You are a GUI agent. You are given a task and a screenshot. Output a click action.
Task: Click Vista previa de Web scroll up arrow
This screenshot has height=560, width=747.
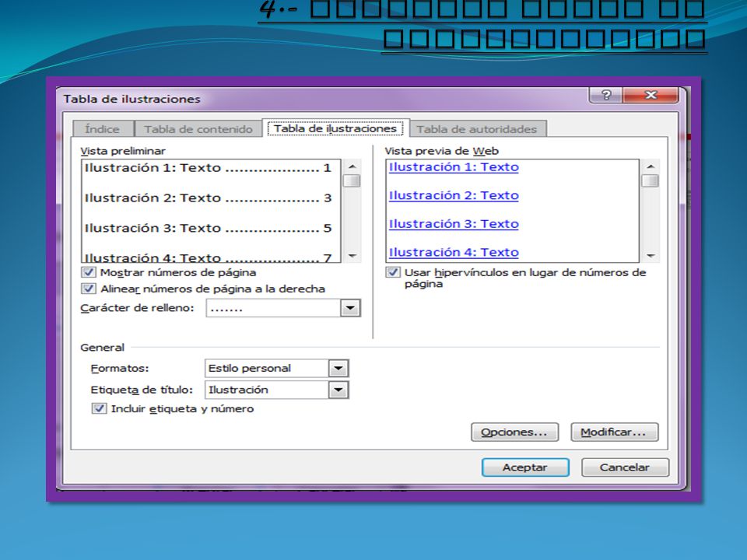coord(651,166)
